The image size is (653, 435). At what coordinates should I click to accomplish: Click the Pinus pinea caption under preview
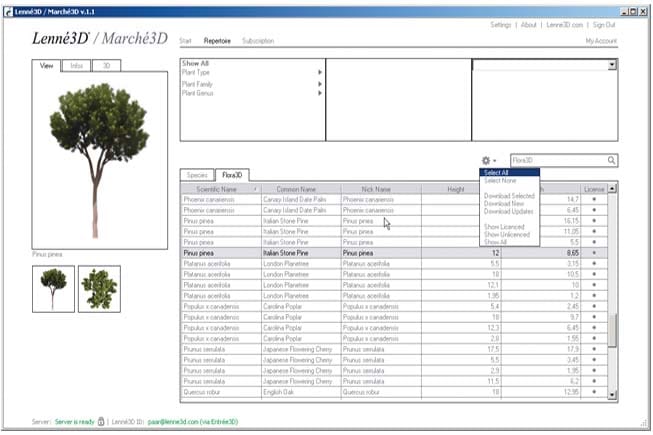tap(47, 254)
